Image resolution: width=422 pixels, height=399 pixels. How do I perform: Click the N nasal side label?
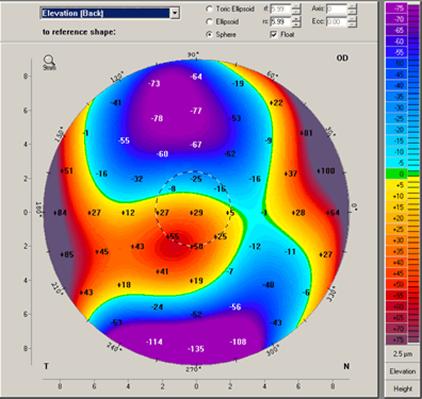click(x=346, y=366)
